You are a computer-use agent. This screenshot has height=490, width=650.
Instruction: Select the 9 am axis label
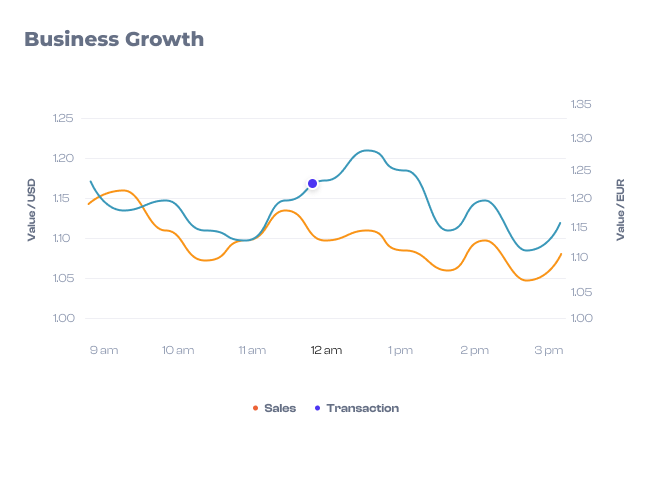point(104,350)
